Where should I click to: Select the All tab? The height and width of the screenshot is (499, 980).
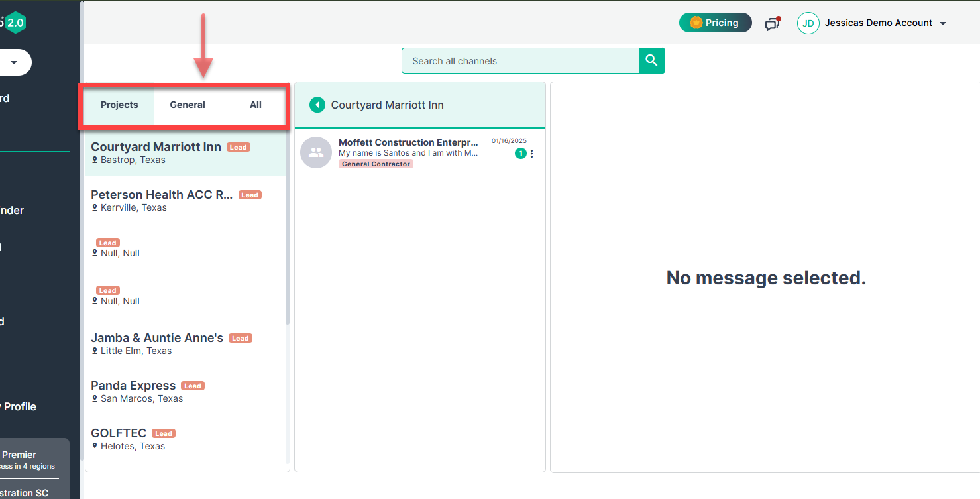(x=256, y=105)
